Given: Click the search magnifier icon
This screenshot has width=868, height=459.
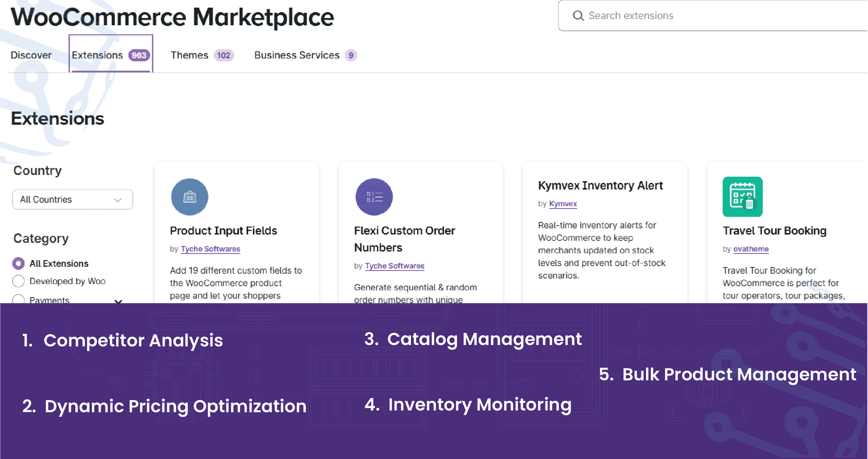Looking at the screenshot, I should click(578, 16).
